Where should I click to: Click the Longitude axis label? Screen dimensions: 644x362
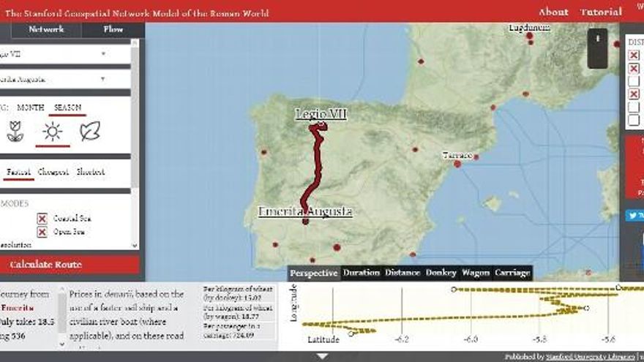pos(293,303)
